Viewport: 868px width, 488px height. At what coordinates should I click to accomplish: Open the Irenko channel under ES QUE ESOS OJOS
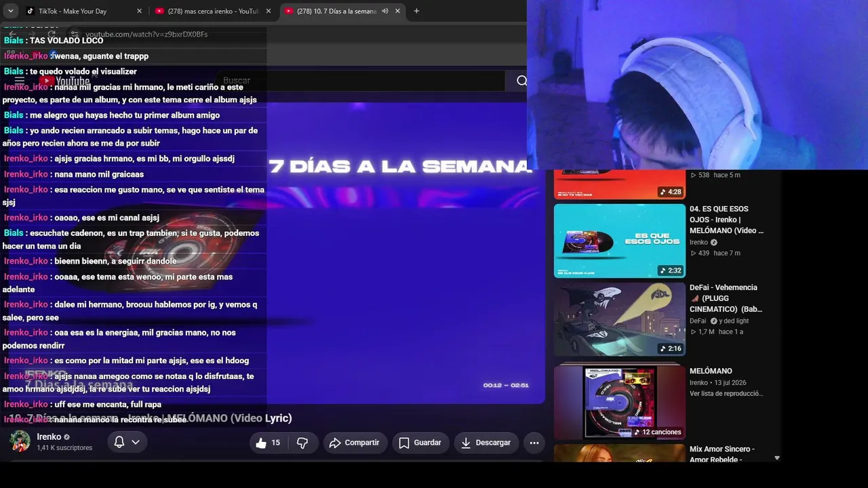(x=698, y=242)
